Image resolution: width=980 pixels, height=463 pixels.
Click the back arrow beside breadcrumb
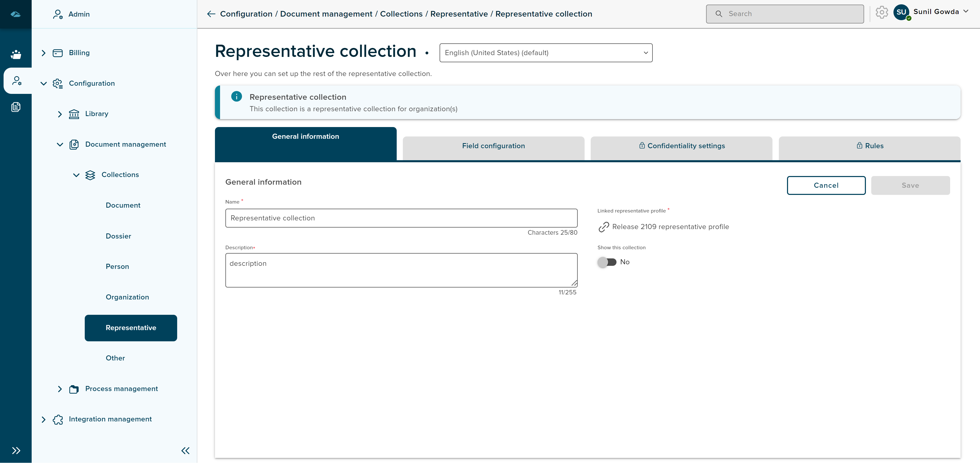pos(211,14)
